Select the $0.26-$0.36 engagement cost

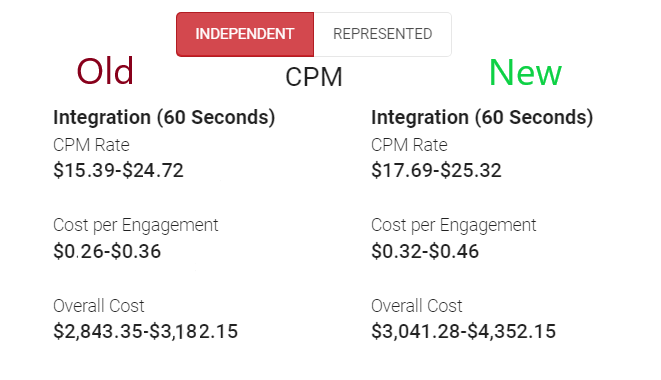click(107, 251)
